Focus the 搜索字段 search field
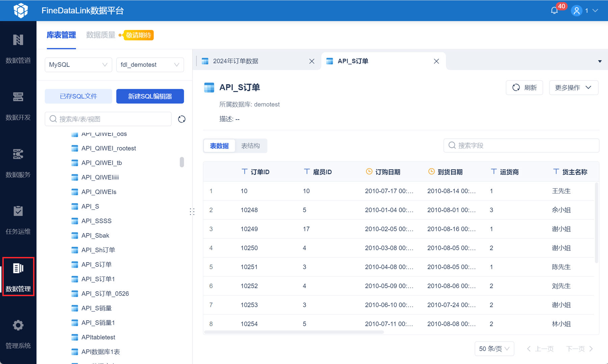This screenshot has width=608, height=364. pos(521,146)
